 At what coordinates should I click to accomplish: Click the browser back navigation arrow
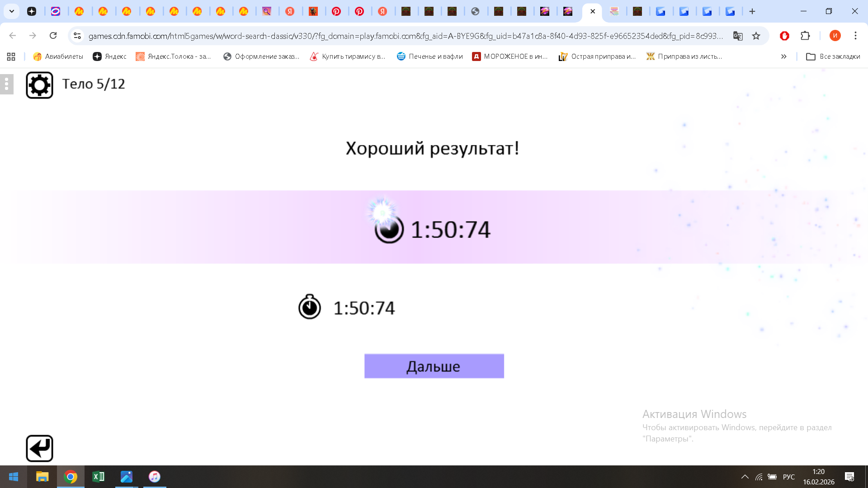[12, 36]
